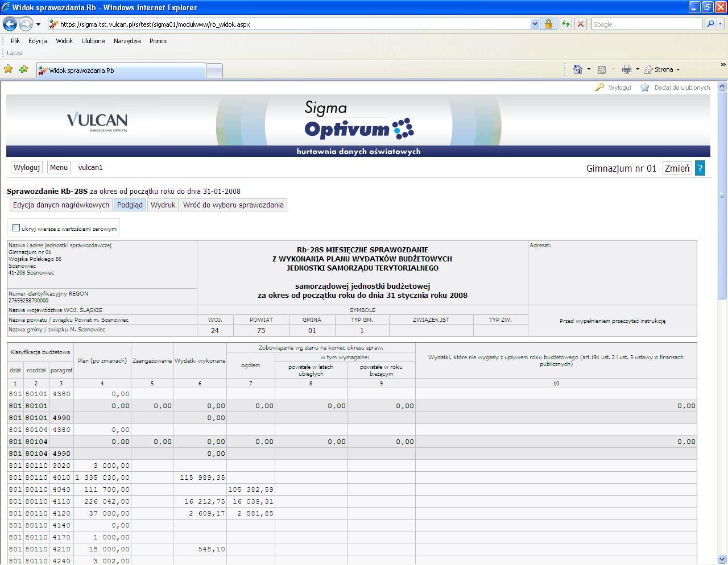Expand the Home button dropdown arrow
Viewport: 728px width, 565px height.
pos(589,69)
